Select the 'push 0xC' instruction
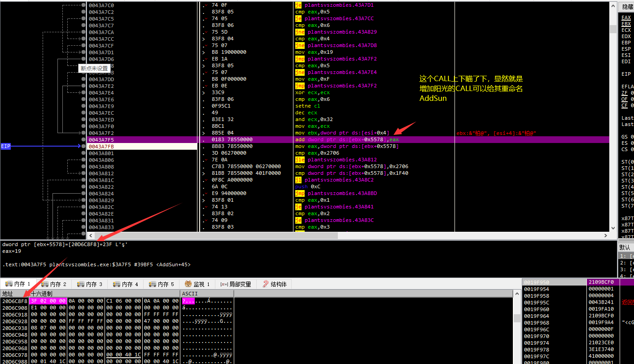 tap(307, 187)
